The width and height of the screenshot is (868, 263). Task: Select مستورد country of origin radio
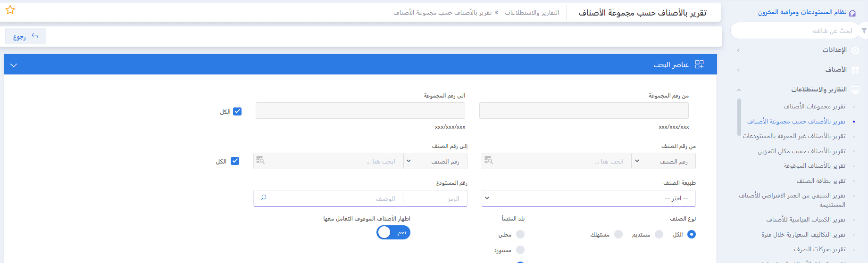pyautogui.click(x=520, y=250)
